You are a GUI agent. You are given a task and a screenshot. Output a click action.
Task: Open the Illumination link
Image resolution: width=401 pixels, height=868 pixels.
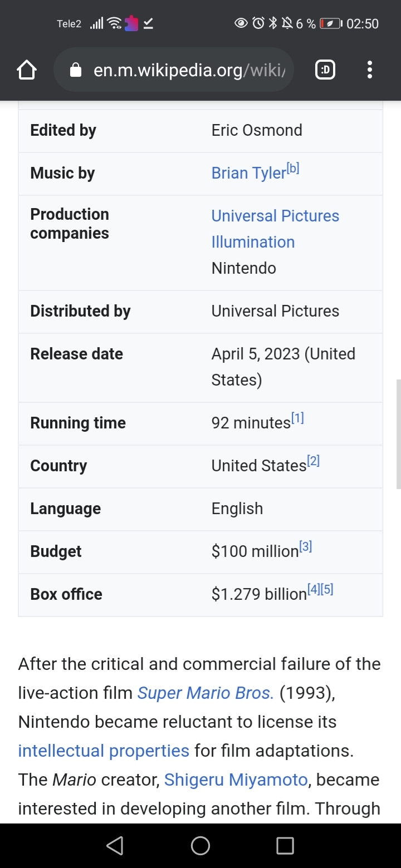253,242
